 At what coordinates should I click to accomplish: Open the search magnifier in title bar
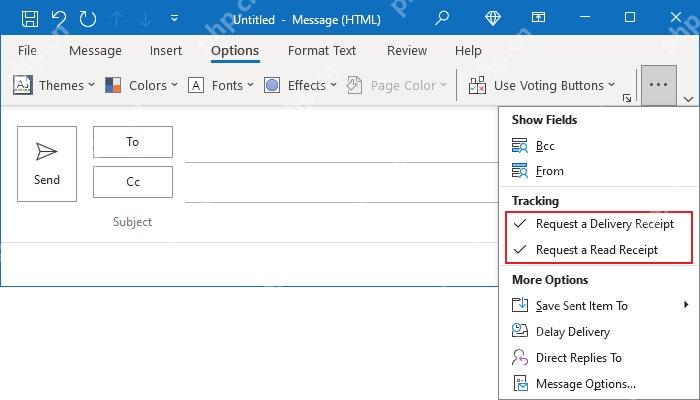coord(442,18)
